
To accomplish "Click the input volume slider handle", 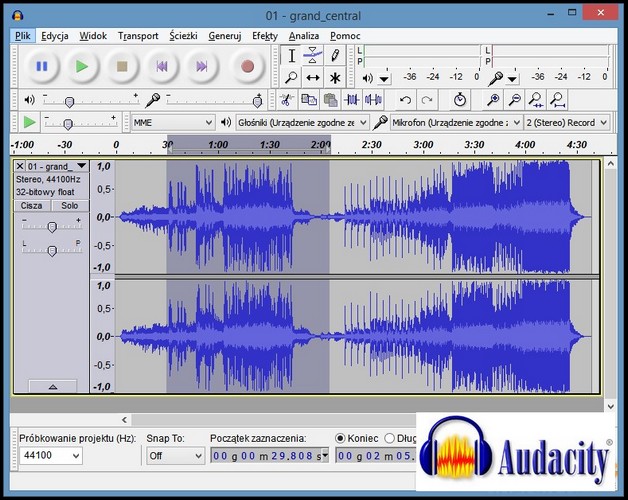I will point(258,102).
